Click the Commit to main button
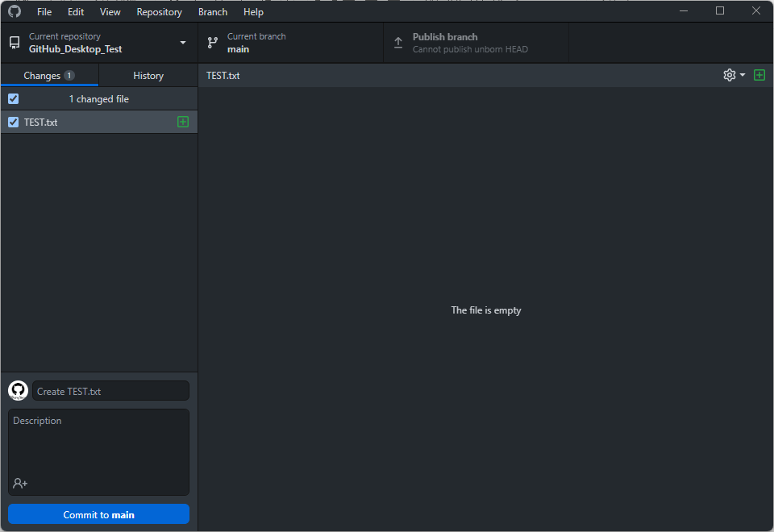The image size is (774, 532). pos(98,514)
